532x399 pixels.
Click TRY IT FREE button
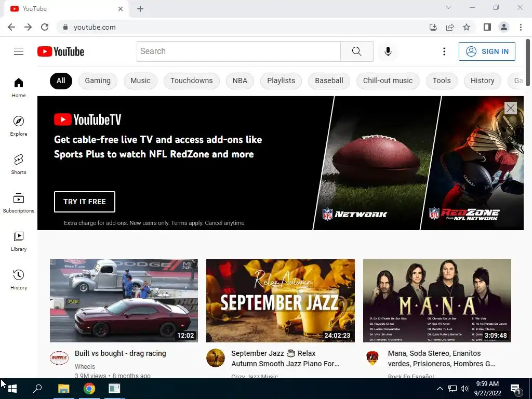[x=85, y=202]
